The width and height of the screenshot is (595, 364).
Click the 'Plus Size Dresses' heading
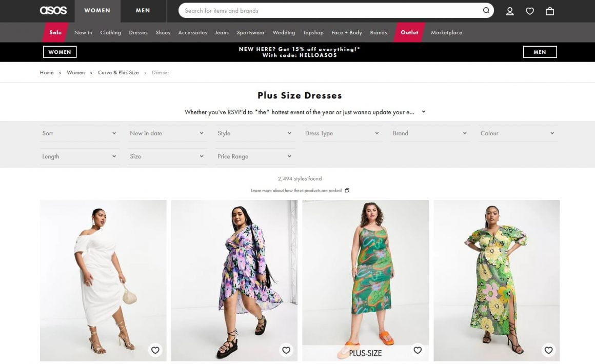(300, 95)
